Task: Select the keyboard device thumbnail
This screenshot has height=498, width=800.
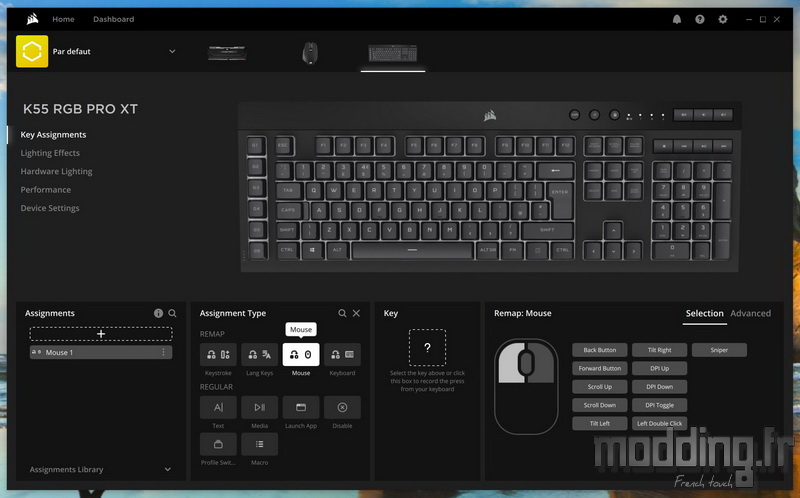Action: pyautogui.click(x=393, y=53)
